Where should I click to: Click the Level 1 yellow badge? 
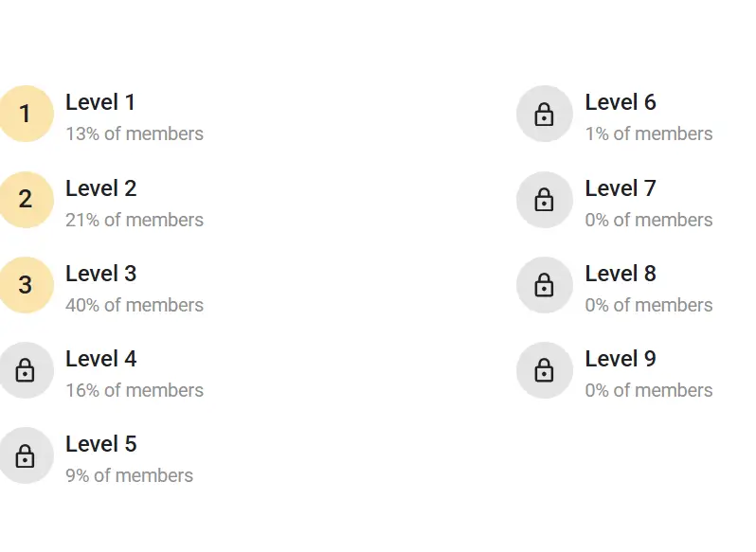(x=25, y=114)
